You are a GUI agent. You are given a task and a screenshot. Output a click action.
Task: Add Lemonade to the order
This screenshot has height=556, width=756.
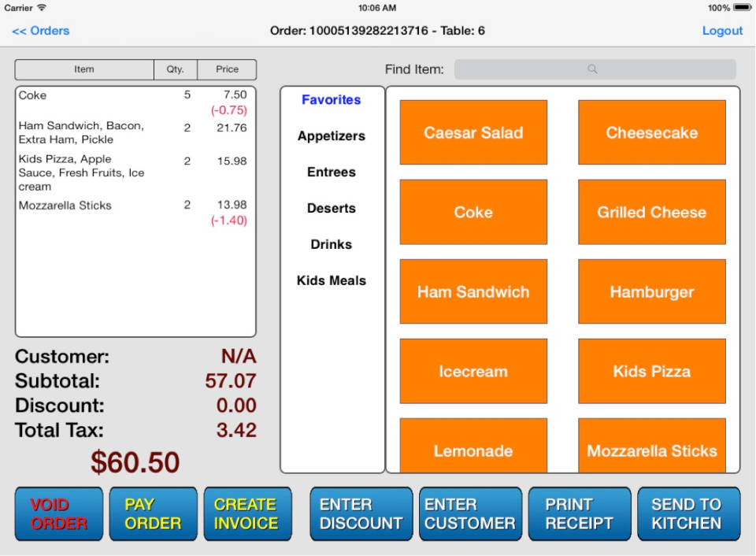(x=473, y=446)
